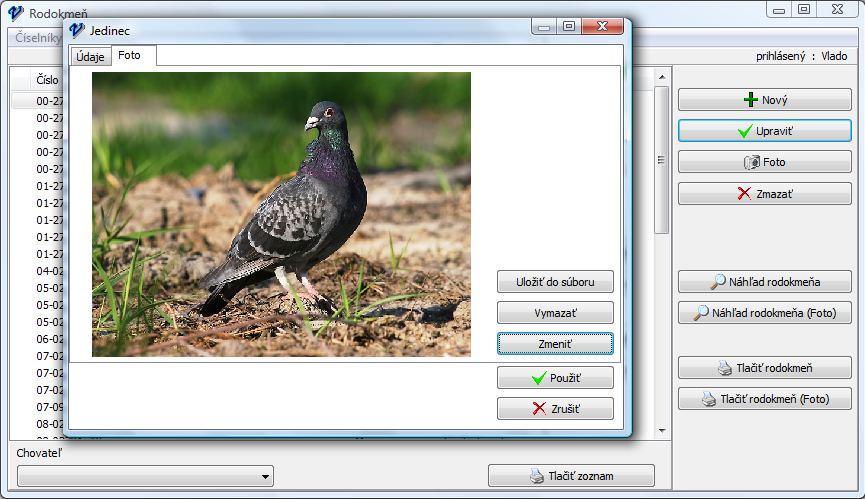Click the red X icon on Zmazať

(x=744, y=193)
